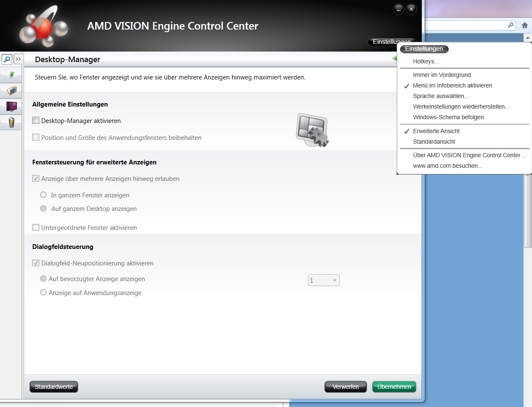
Task: Expand the sidebar with the double-chevron button
Action: [x=18, y=59]
